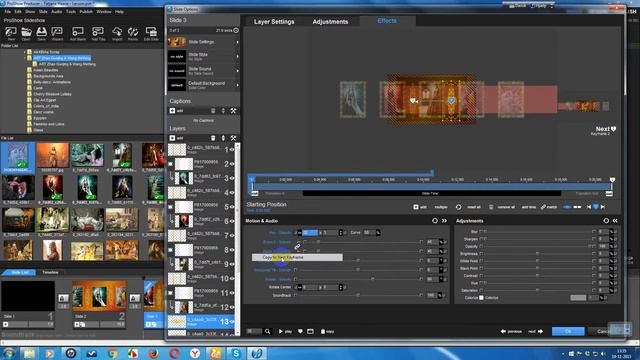The image size is (640, 360).
Task: Open Layers tools wrench icon
Action: [x=233, y=138]
